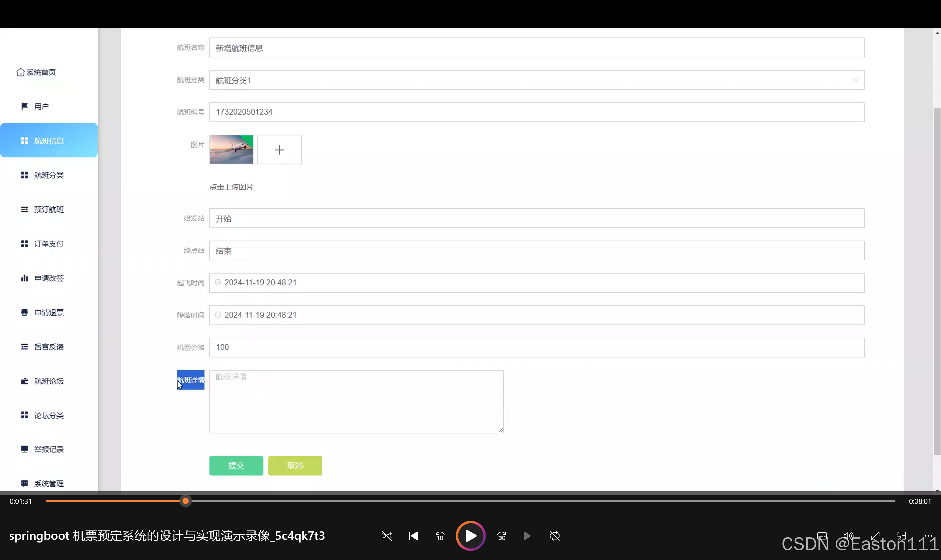Click the 点击上传图片 hint text
941x560 pixels.
click(231, 187)
